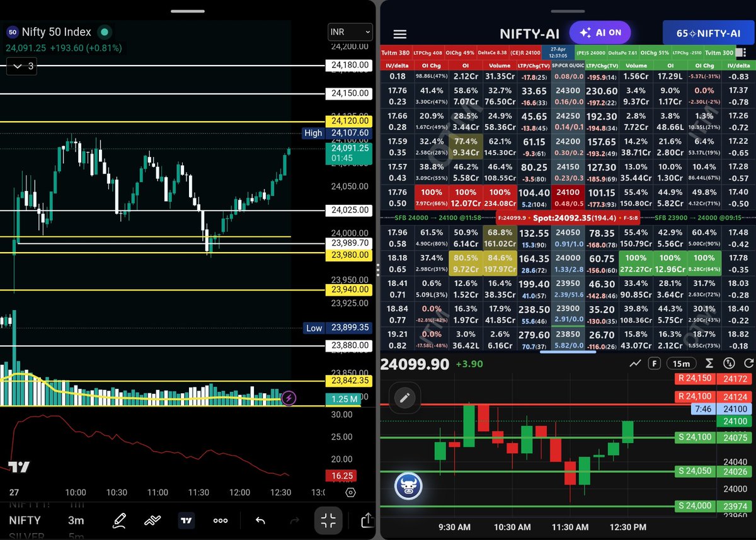Click the 7:46 countdown label

(703, 409)
